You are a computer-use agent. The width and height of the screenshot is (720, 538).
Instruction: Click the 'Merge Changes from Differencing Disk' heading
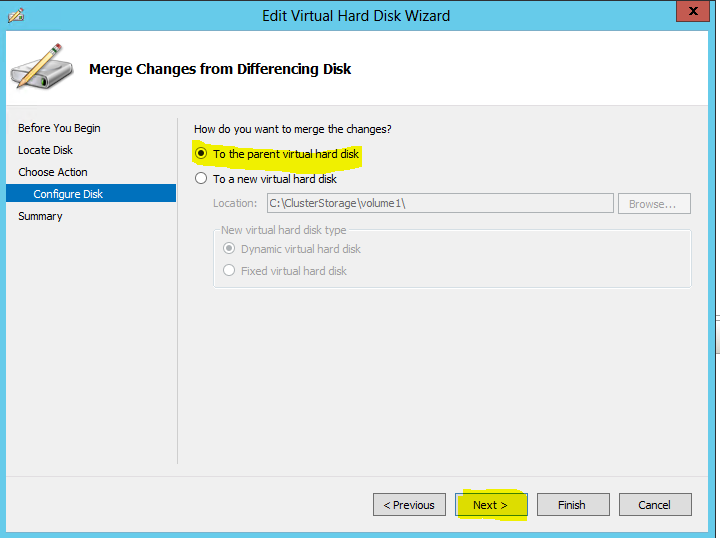(x=220, y=69)
